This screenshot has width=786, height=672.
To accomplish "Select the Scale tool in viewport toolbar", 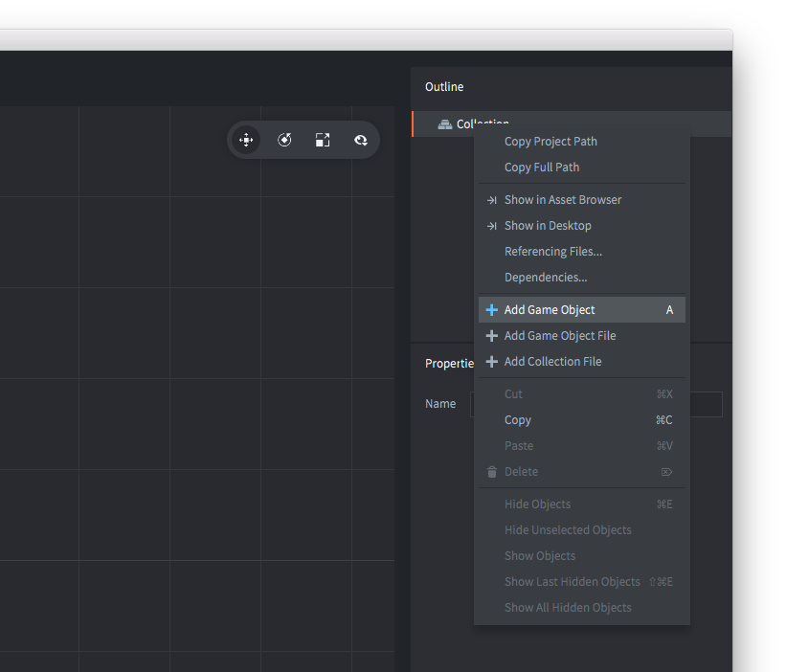I will [x=323, y=140].
